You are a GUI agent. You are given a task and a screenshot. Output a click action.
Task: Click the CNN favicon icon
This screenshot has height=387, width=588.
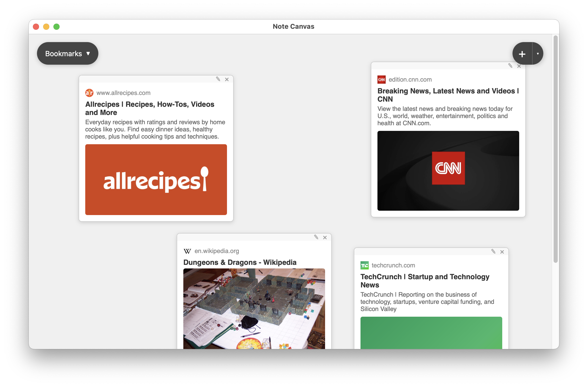click(382, 80)
